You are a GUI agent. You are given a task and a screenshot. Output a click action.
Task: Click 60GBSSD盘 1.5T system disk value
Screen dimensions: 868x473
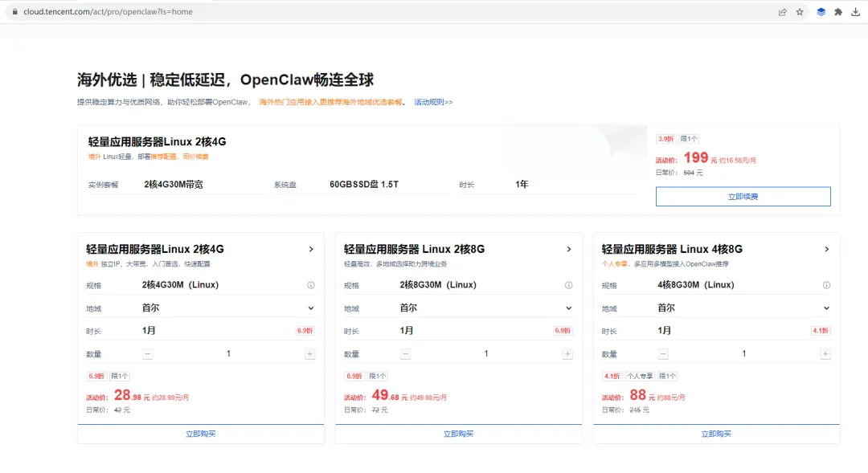(x=364, y=185)
